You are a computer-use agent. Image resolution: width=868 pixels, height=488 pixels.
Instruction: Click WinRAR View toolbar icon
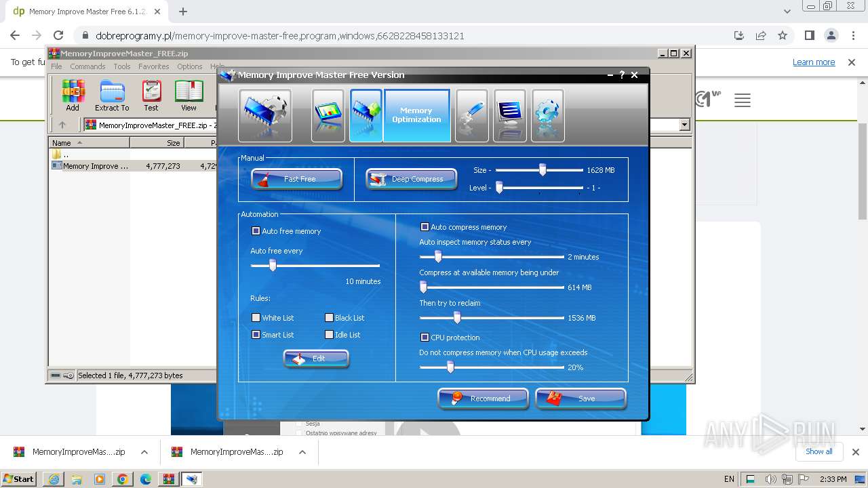point(189,96)
